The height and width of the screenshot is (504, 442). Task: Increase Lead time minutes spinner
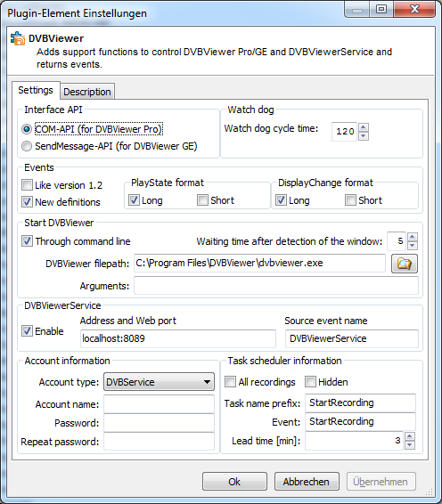click(410, 436)
